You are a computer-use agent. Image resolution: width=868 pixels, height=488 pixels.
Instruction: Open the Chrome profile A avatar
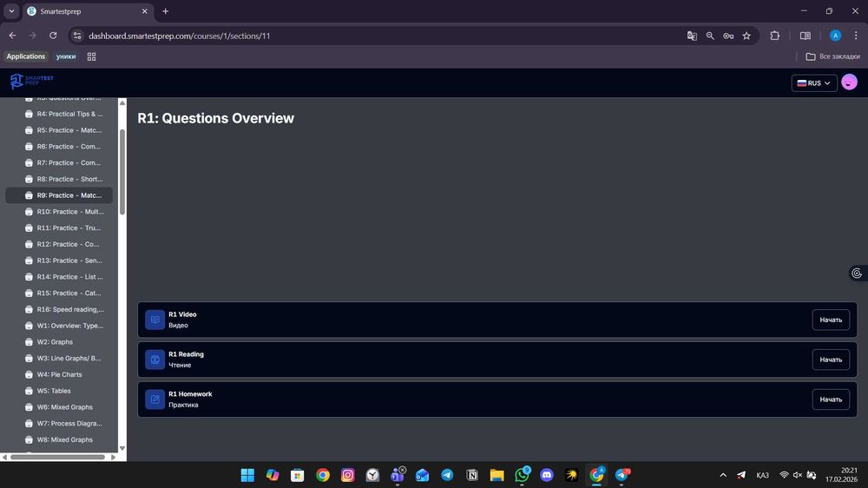[x=835, y=36]
